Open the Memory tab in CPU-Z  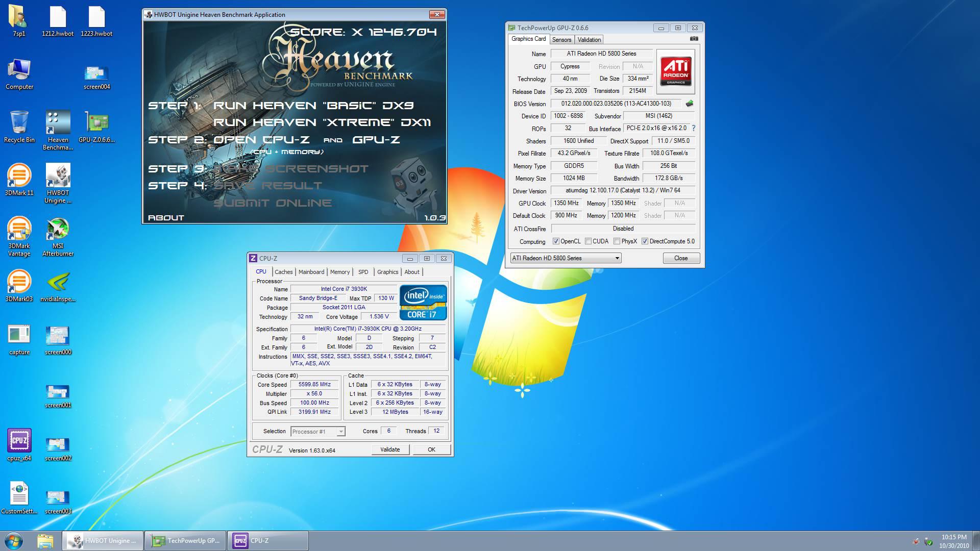[x=340, y=272]
